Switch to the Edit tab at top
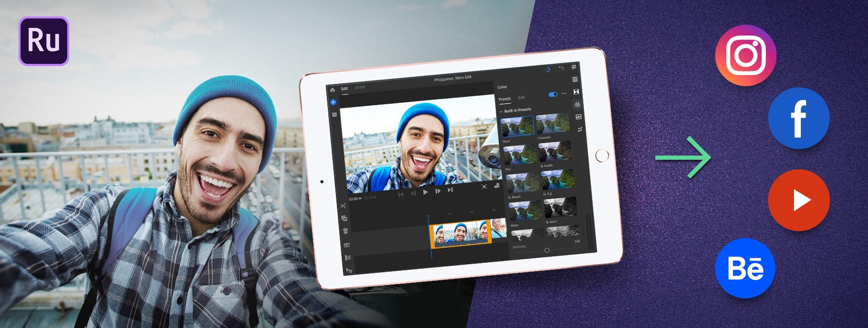Image resolution: width=868 pixels, height=328 pixels. 344,89
